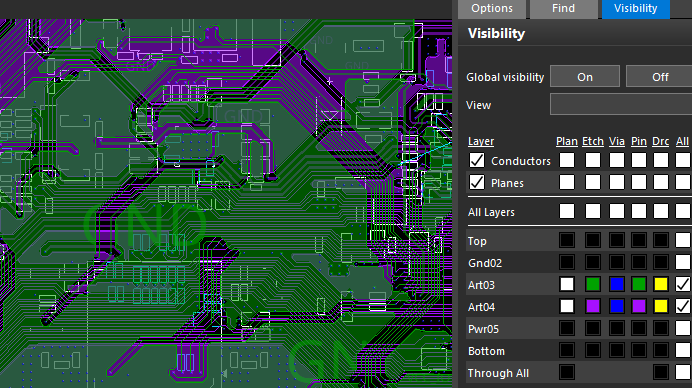Uncheck All visibility for Art03
Screen dimensions: 692x388
pyautogui.click(x=683, y=284)
